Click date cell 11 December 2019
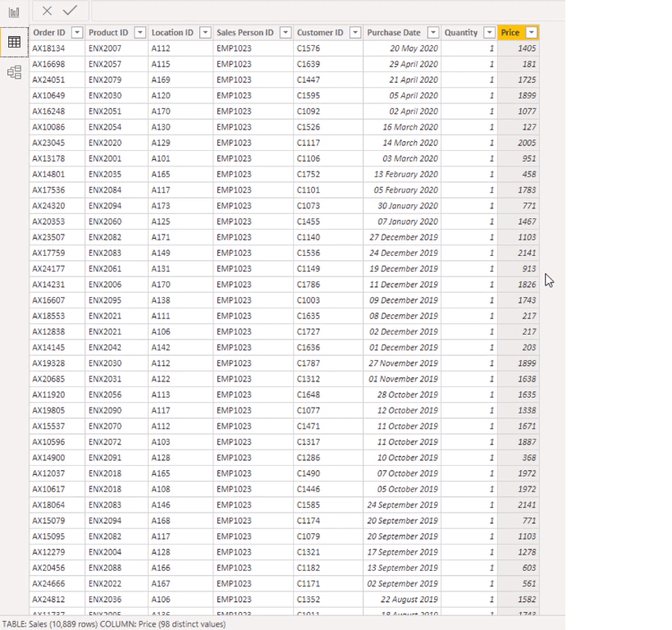Viewport: 672px width, 630px height. [402, 285]
